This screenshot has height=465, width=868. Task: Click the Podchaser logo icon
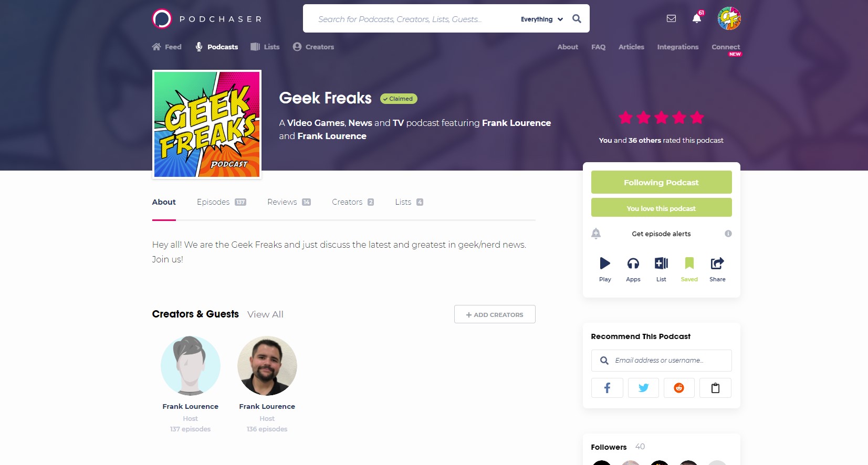pyautogui.click(x=162, y=19)
